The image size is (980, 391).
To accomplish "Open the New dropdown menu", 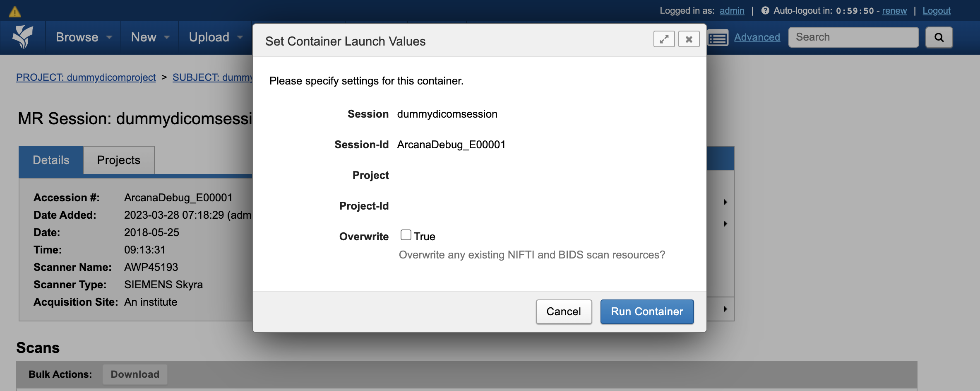I will 150,37.
